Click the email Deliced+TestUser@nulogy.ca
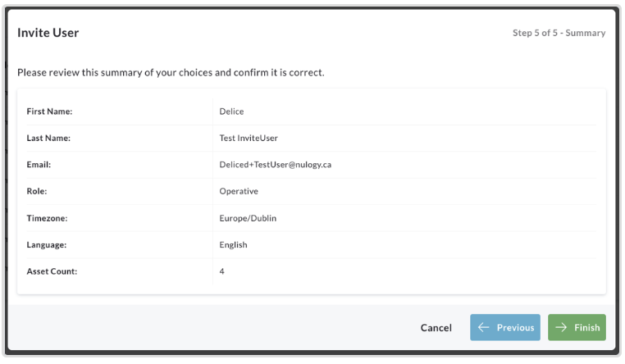This screenshot has height=364, width=625. tap(275, 165)
